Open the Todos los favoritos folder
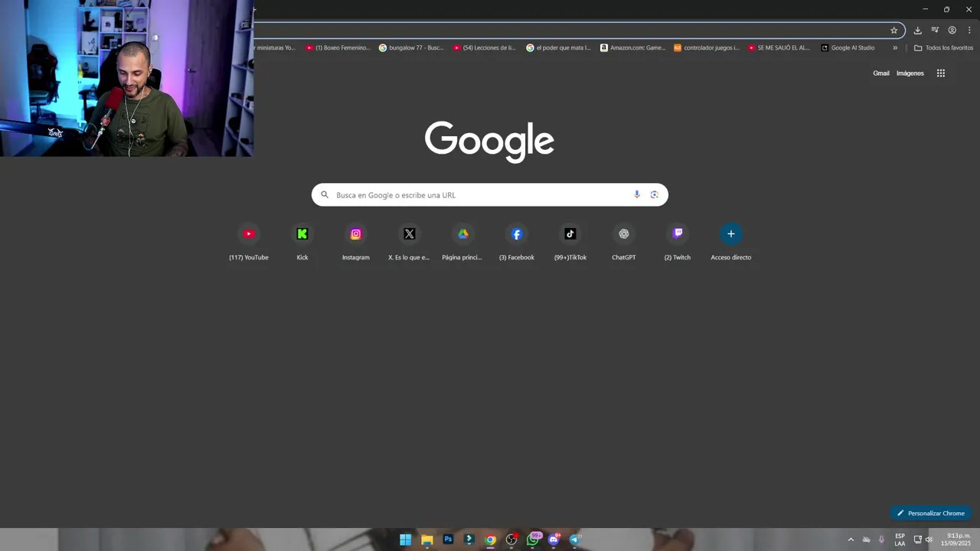980x551 pixels. 943,47
